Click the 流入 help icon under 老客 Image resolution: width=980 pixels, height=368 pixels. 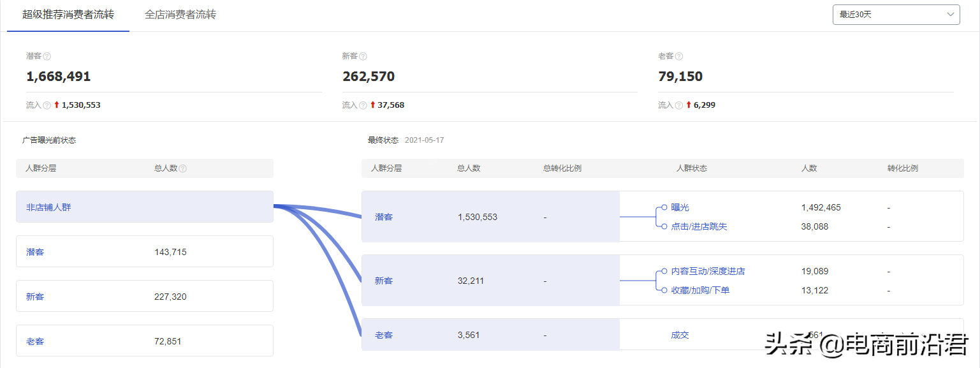click(678, 105)
